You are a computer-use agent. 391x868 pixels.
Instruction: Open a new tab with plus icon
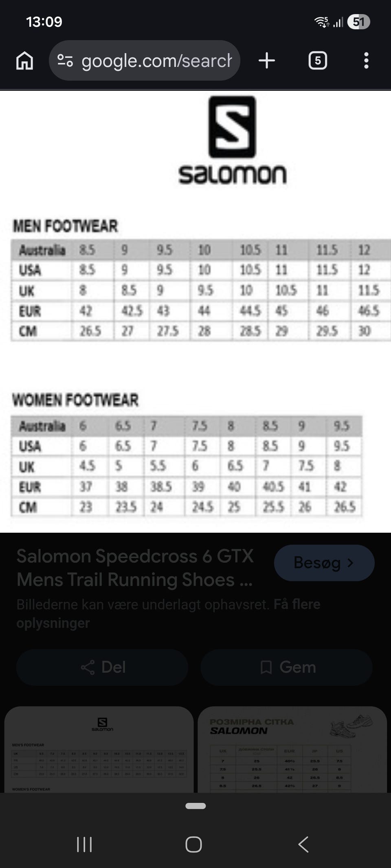(x=267, y=61)
